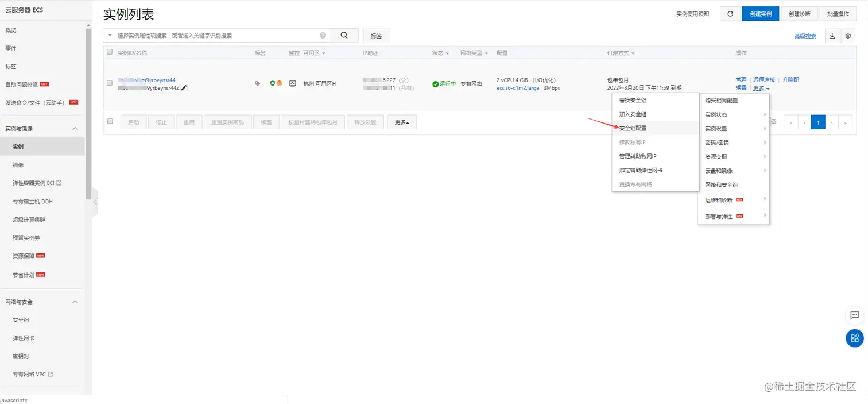Image resolution: width=868 pixels, height=404 pixels.
Task: Go to last page pagination arrow
Action: [x=846, y=122]
